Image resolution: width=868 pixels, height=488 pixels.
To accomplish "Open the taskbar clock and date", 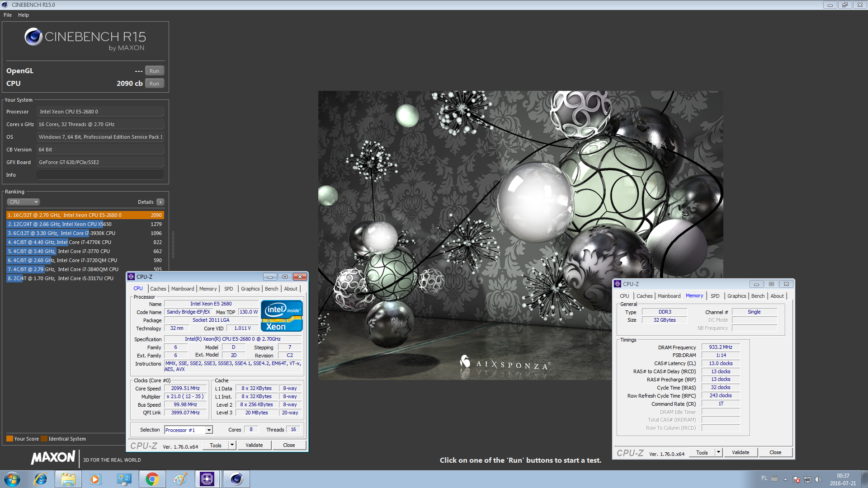I will coord(843,479).
